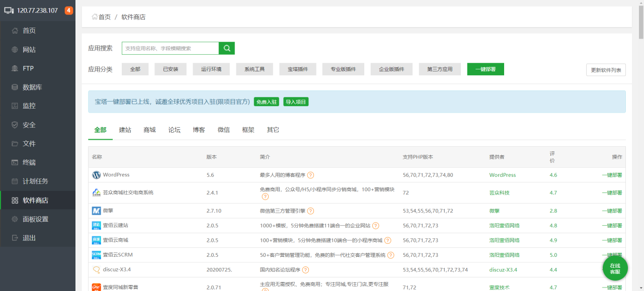Click the WordPress logo icon in list
Screen dimensions: 644x291
[96, 175]
